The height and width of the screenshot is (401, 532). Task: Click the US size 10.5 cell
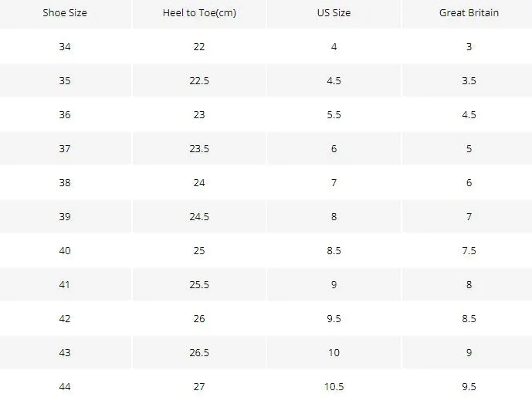pyautogui.click(x=334, y=386)
